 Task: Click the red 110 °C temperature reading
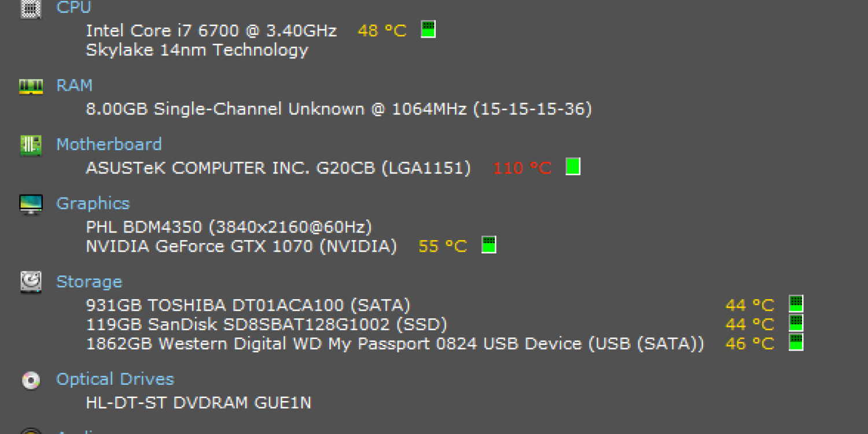tap(522, 168)
